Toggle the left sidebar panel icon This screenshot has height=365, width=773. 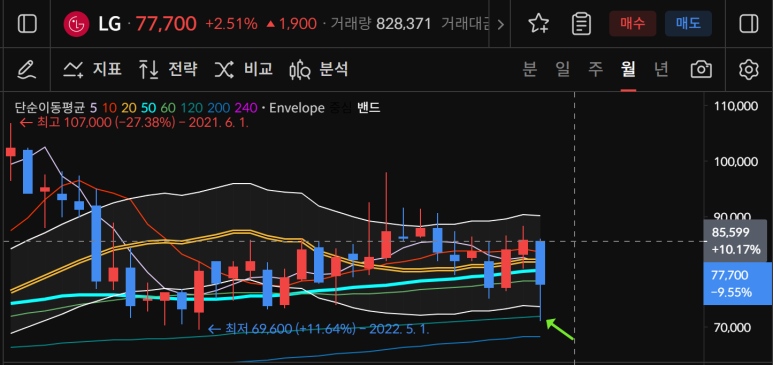pyautogui.click(x=27, y=24)
